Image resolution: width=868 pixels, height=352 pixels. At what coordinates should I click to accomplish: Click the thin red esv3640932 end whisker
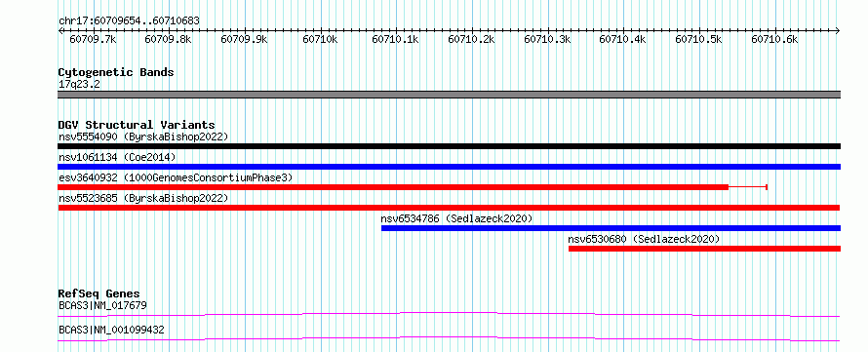click(x=748, y=187)
